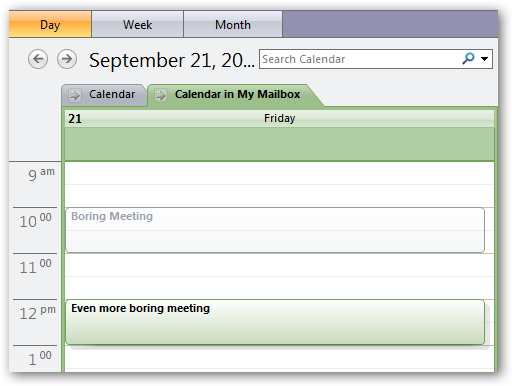
Task: Select the Calendar in My Mailbox tab
Action: click(233, 95)
